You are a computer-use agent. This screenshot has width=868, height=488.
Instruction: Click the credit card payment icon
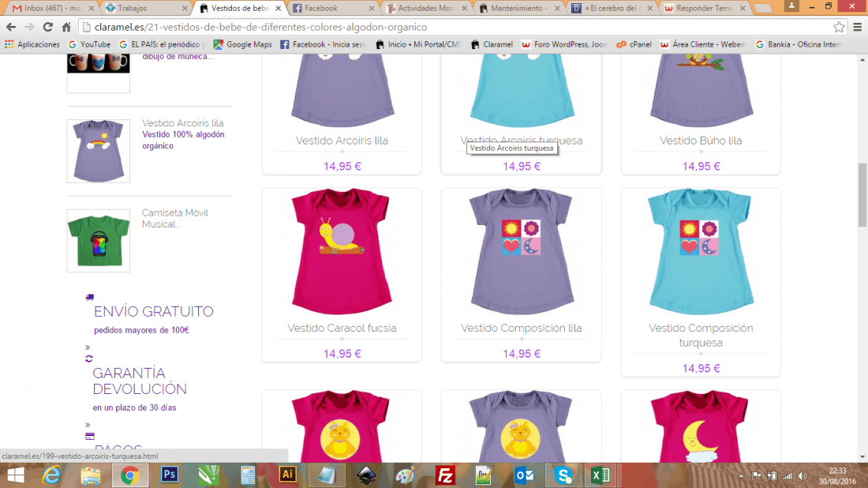pyautogui.click(x=90, y=437)
